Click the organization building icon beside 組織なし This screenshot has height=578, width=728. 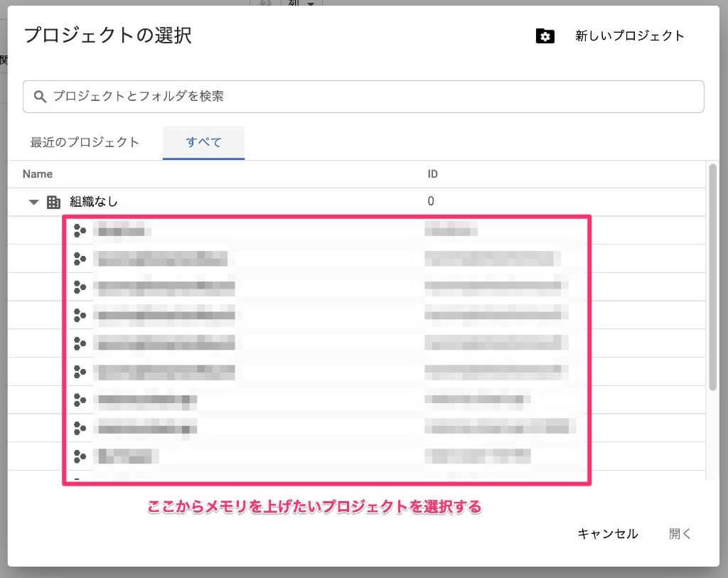pyautogui.click(x=53, y=202)
